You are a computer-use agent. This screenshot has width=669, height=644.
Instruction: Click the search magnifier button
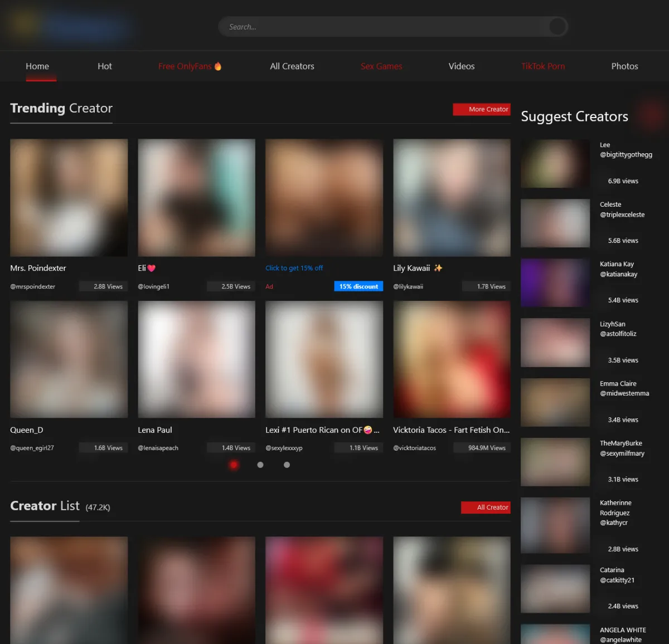coord(557,27)
